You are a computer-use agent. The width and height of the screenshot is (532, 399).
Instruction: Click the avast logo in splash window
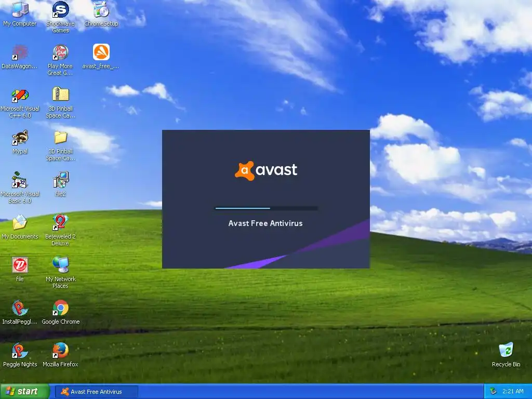[266, 170]
